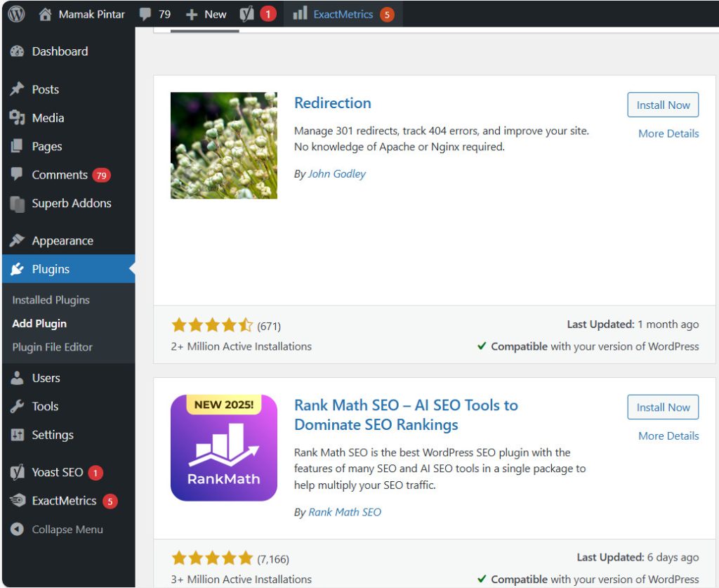Open Installed Plugins submenu
Image resolution: width=719 pixels, height=588 pixels.
[51, 300]
